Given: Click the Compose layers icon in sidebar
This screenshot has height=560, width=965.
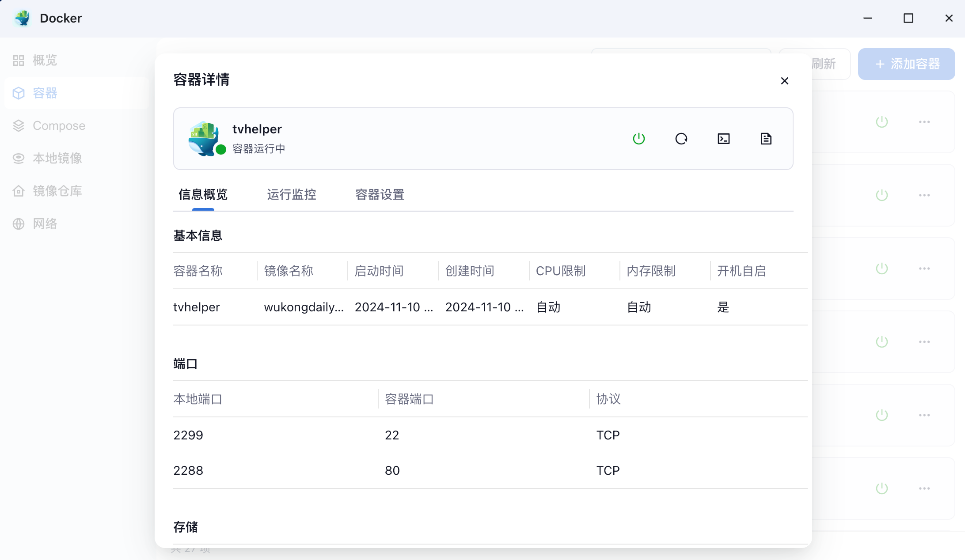Looking at the screenshot, I should click(x=19, y=126).
